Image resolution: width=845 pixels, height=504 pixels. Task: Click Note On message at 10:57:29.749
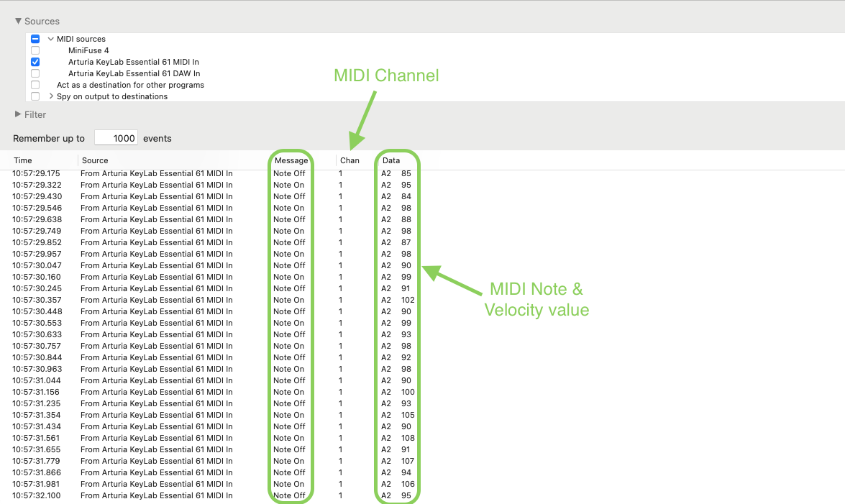pos(288,231)
